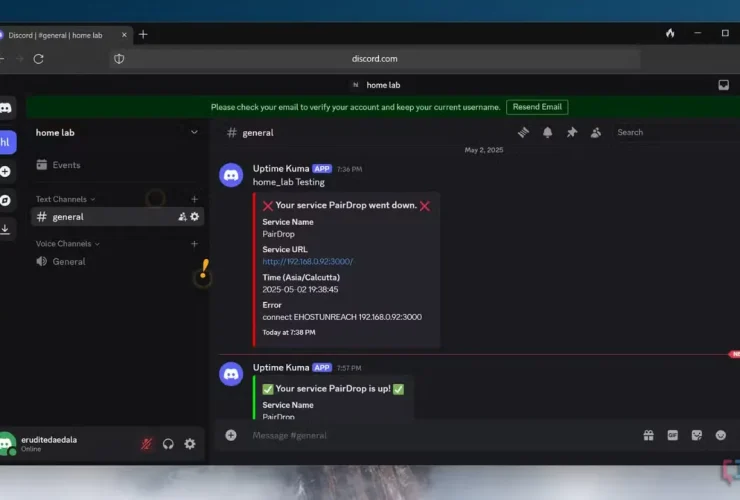Screen dimensions: 740x500
Task: Collapse the Text Channels category
Action: click(66, 199)
